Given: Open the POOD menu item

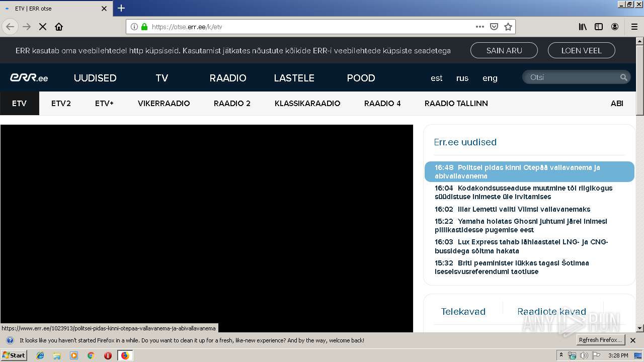Looking at the screenshot, I should click(x=361, y=78).
